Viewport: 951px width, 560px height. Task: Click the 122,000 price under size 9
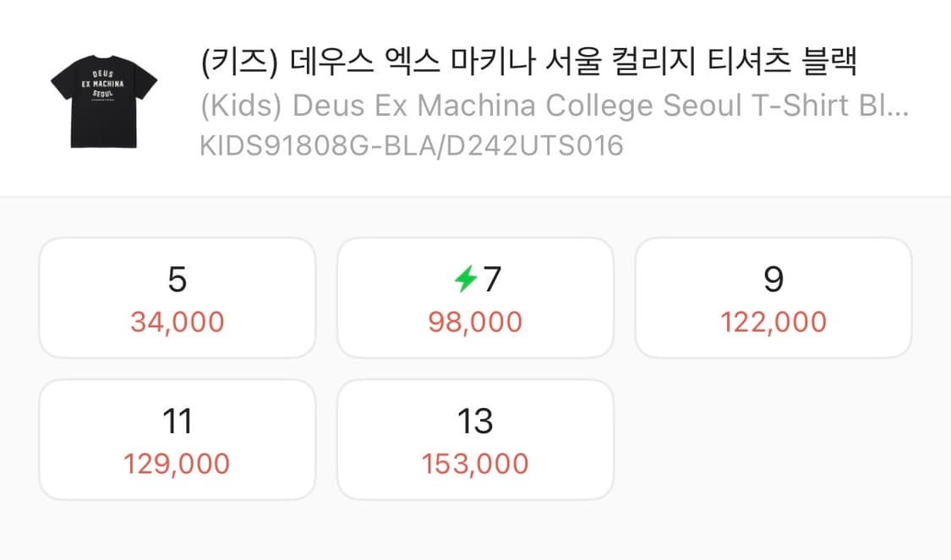point(773,321)
